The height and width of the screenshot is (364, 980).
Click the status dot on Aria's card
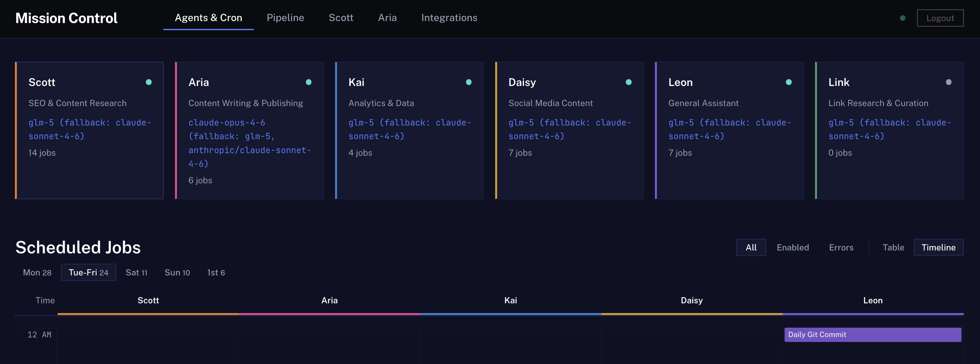[x=309, y=82]
